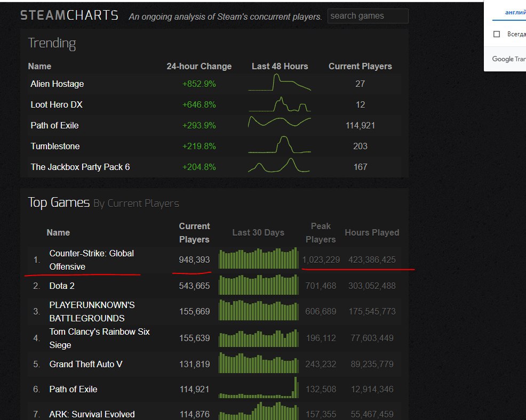Click peak players value 701,468
Image resolution: width=526 pixels, height=420 pixels.
(x=321, y=286)
